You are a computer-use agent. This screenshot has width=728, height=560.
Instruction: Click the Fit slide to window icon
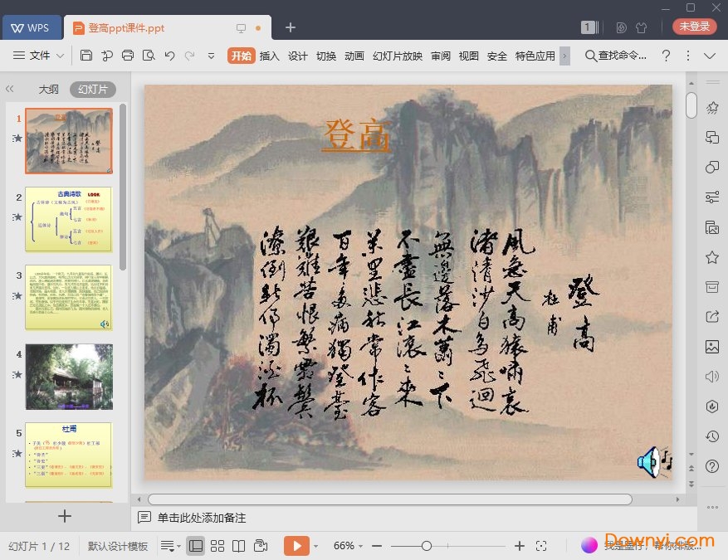pos(542,545)
